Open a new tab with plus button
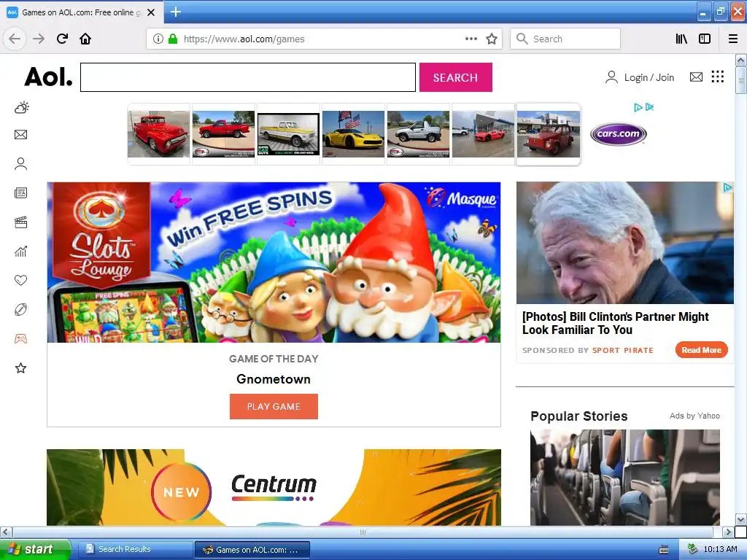The image size is (747, 560). tap(176, 12)
